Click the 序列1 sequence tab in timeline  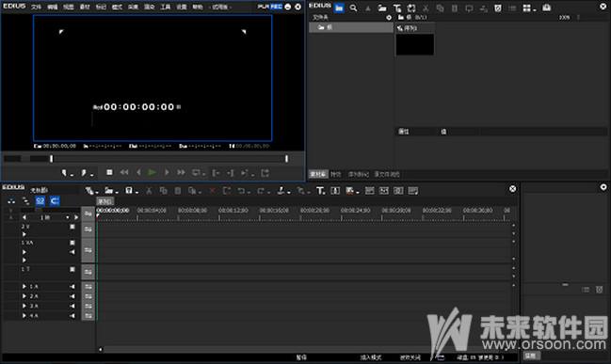(x=105, y=201)
